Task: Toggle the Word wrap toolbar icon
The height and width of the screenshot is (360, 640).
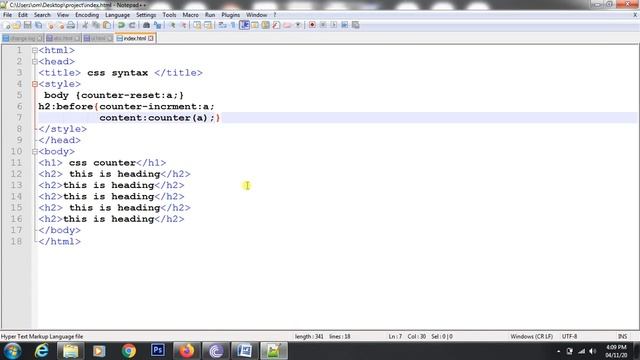Action: point(222,25)
